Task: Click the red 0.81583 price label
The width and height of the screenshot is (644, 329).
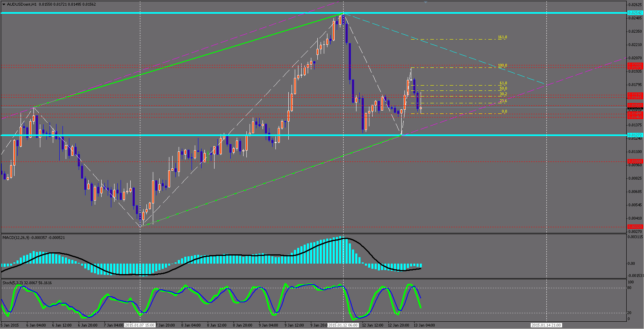Action: (635, 105)
